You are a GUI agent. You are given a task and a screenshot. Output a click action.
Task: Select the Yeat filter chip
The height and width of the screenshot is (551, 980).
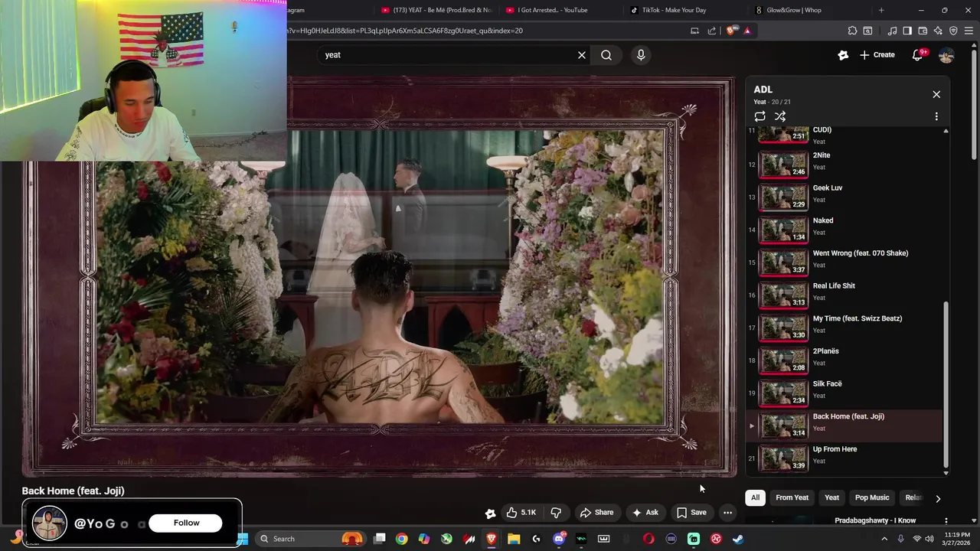pyautogui.click(x=831, y=497)
